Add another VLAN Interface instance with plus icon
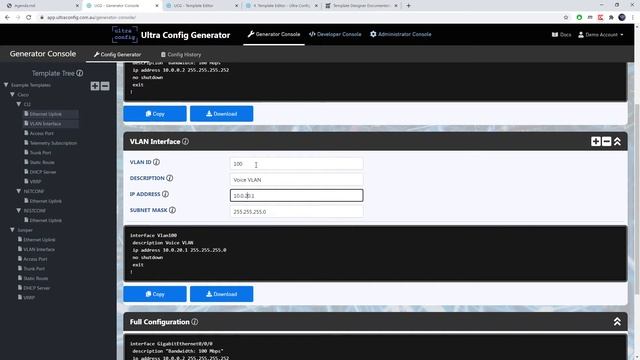The height and width of the screenshot is (360, 640). [x=596, y=142]
